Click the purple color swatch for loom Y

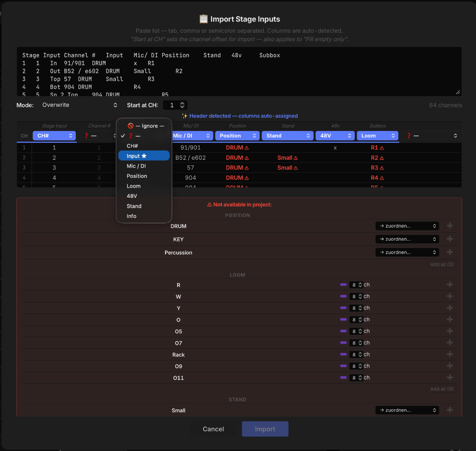tap(344, 308)
